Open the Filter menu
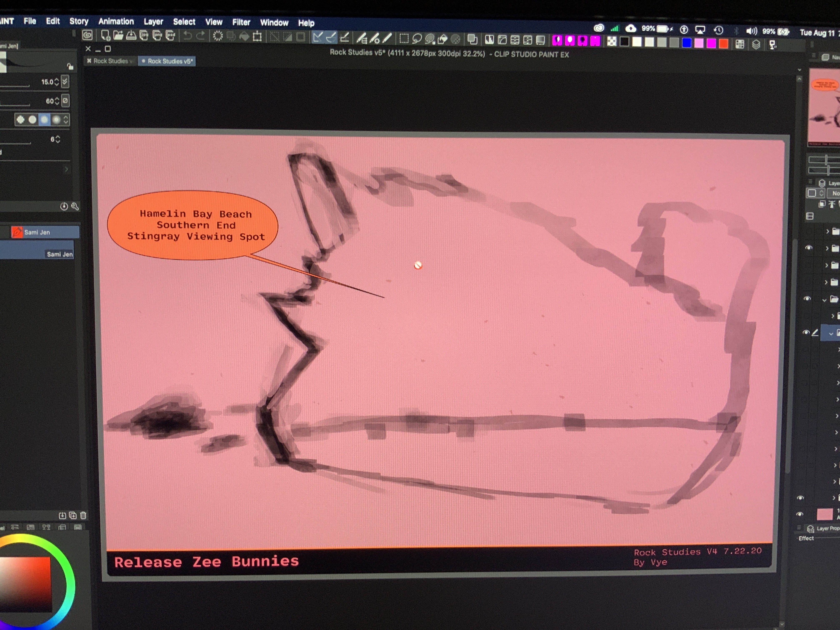The width and height of the screenshot is (840, 630). [x=241, y=22]
